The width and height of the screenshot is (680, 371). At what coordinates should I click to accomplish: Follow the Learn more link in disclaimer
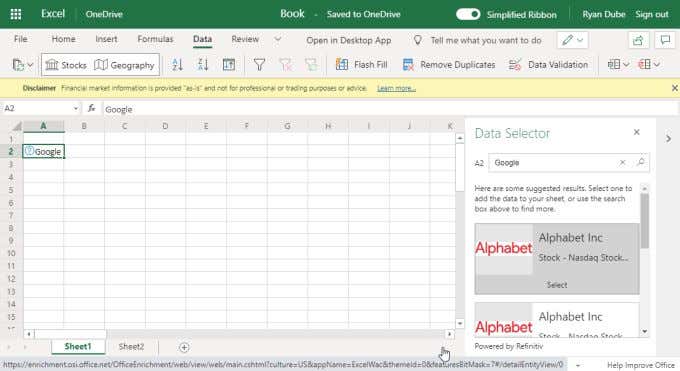[396, 89]
